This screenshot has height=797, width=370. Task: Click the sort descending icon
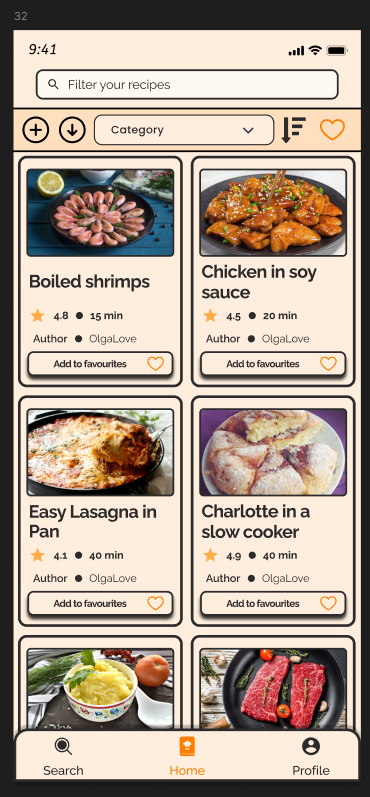pos(294,130)
